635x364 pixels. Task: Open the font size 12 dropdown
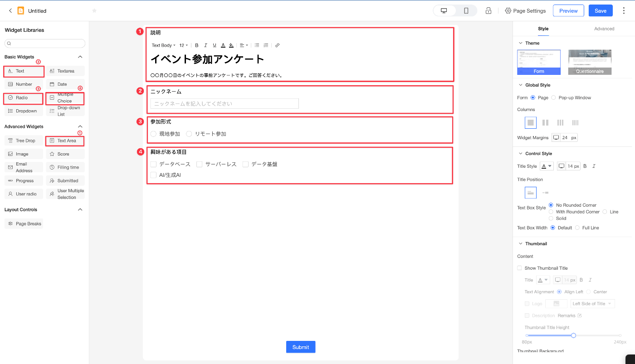click(184, 45)
